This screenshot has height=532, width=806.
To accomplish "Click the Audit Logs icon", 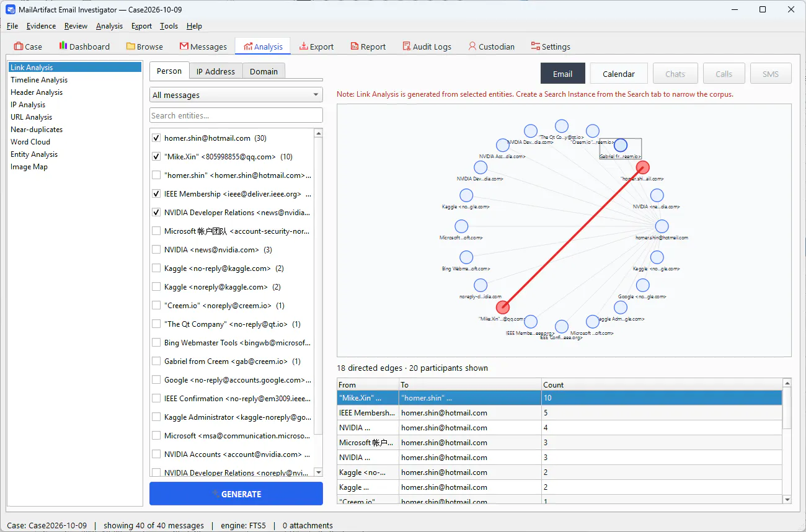I will 407,47.
